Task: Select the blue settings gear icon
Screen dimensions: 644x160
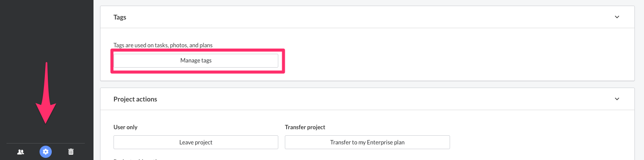Action: 46,152
